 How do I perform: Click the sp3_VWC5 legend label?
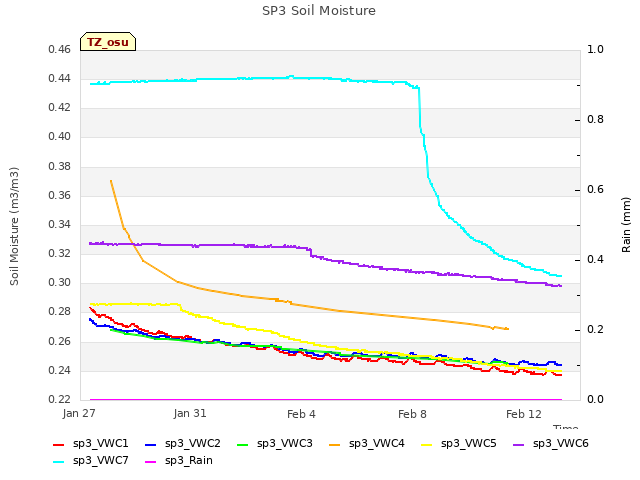[469, 443]
